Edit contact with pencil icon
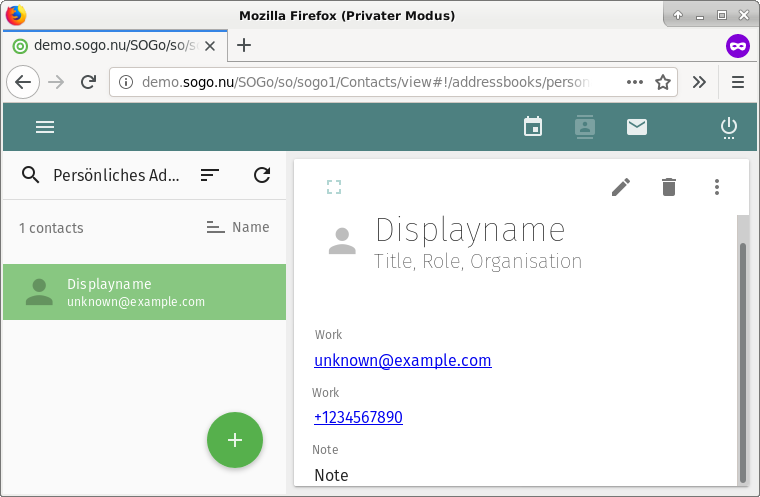 (621, 187)
